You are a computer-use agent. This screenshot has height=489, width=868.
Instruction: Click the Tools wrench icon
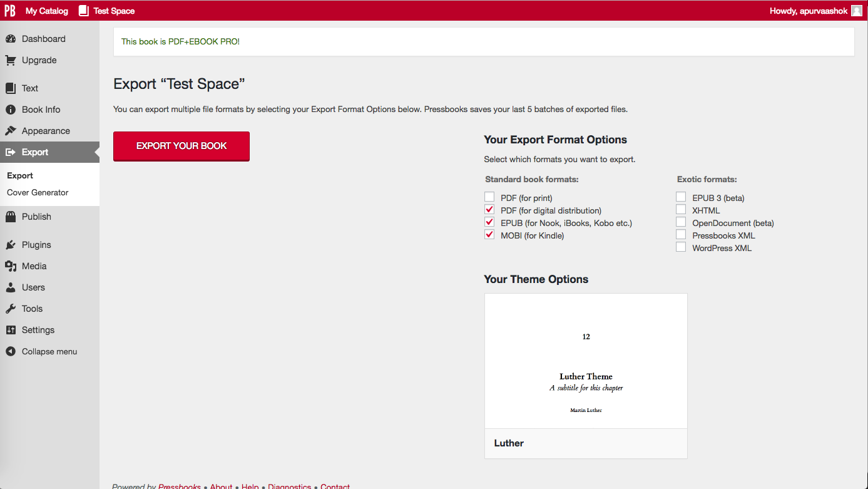(x=11, y=309)
